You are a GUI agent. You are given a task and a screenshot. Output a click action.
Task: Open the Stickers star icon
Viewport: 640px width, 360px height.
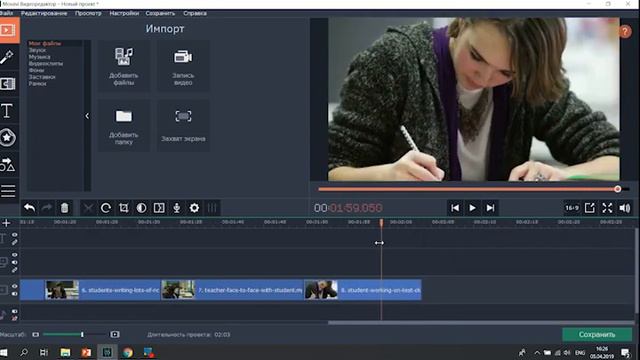[7, 138]
